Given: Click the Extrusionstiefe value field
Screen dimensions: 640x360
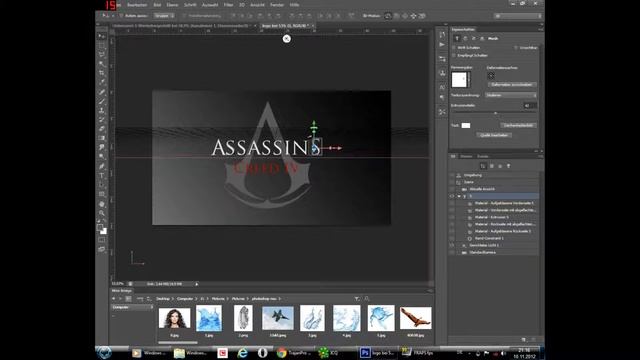Looking at the screenshot, I should click(530, 106).
